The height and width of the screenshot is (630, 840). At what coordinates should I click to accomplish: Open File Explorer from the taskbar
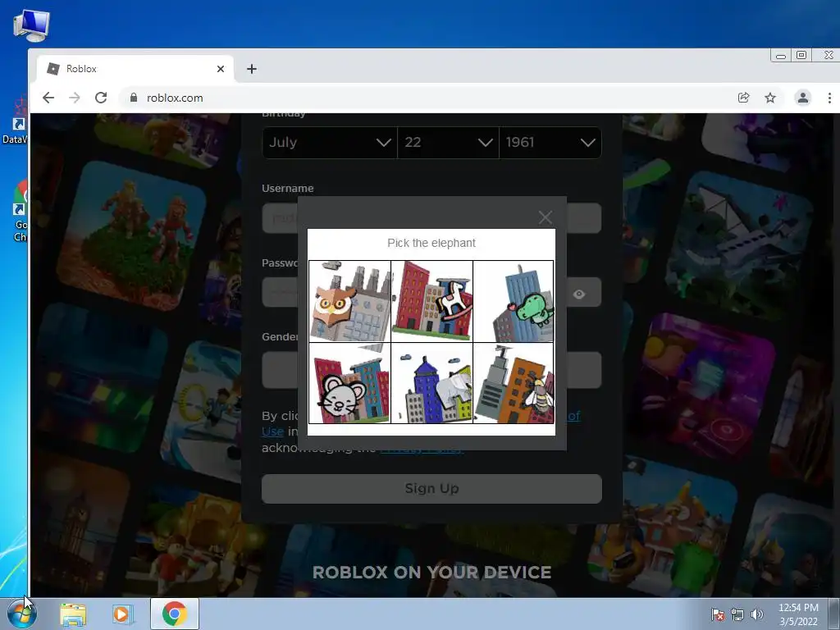(73, 614)
